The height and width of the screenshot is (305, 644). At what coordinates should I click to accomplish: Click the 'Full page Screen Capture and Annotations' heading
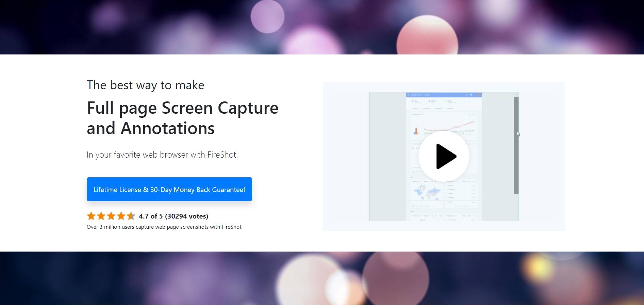[x=183, y=118]
